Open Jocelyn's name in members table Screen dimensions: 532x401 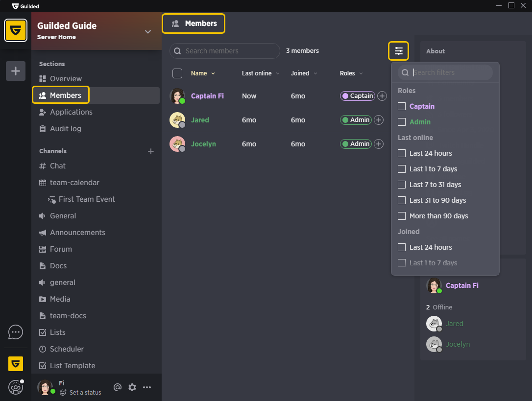(203, 144)
